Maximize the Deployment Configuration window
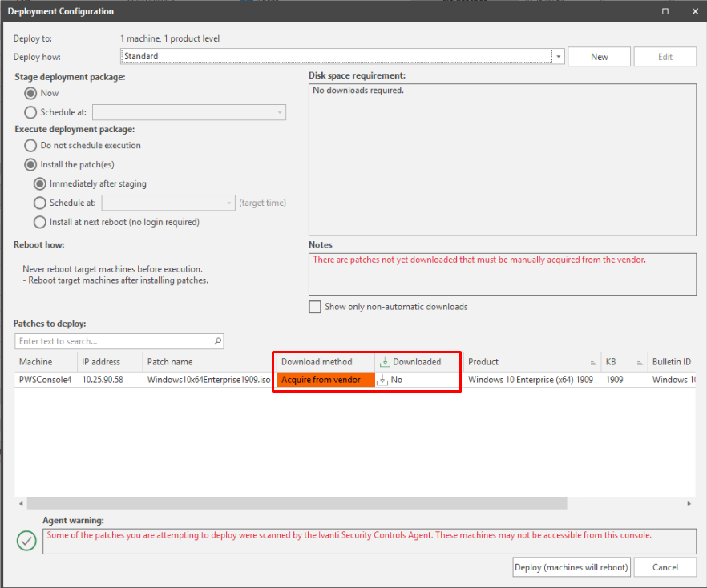This screenshot has height=588, width=707. (665, 11)
